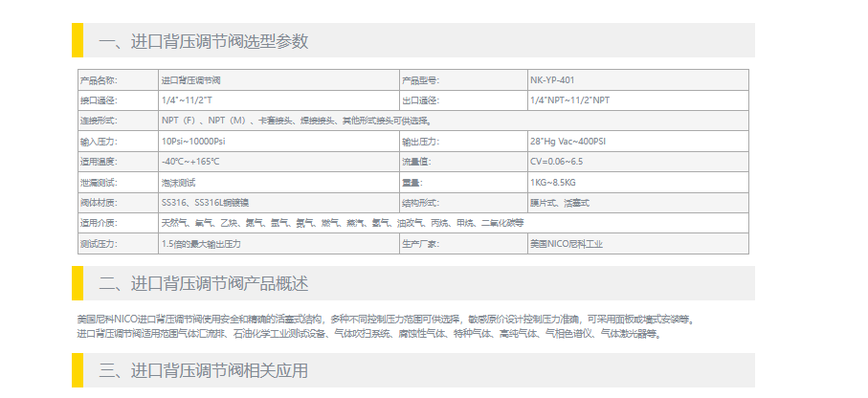Click the yellow marker beside 进口背压调节阀选型参数 heading
The image size is (868, 398).
click(x=78, y=40)
